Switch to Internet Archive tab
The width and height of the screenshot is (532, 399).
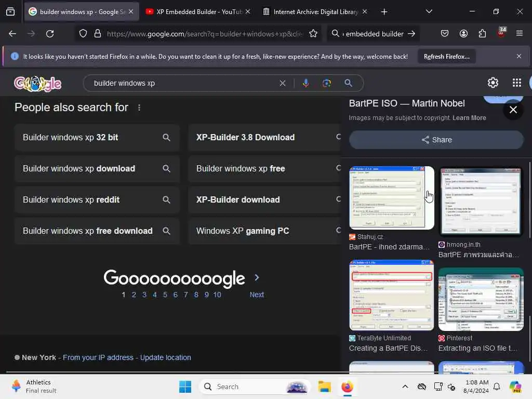click(x=315, y=12)
